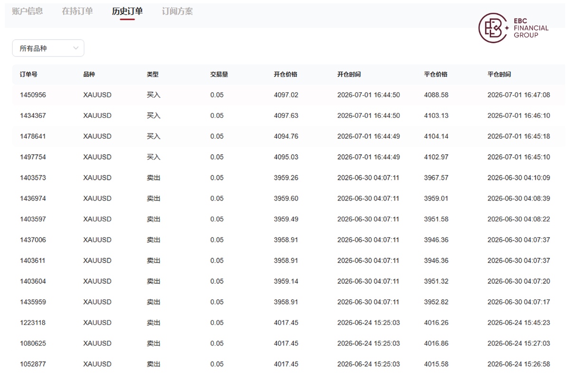Click the 类型 column header
This screenshot has width=570, height=392.
pyautogui.click(x=152, y=75)
